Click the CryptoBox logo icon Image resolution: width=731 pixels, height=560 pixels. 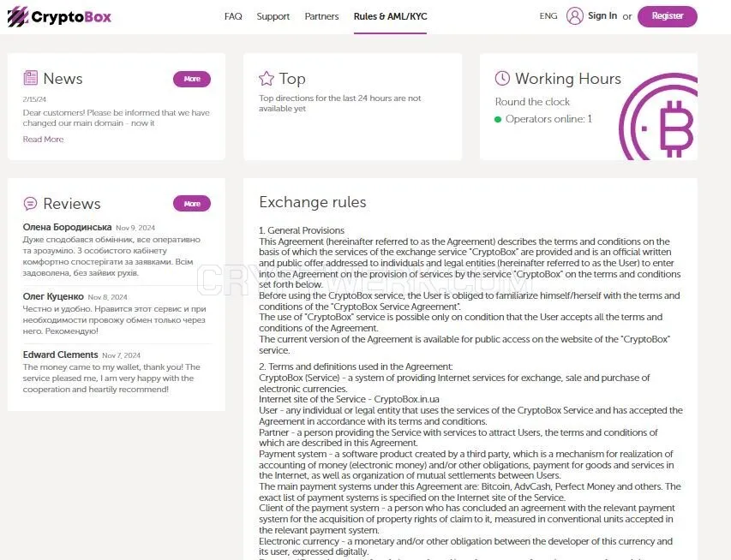(x=18, y=17)
